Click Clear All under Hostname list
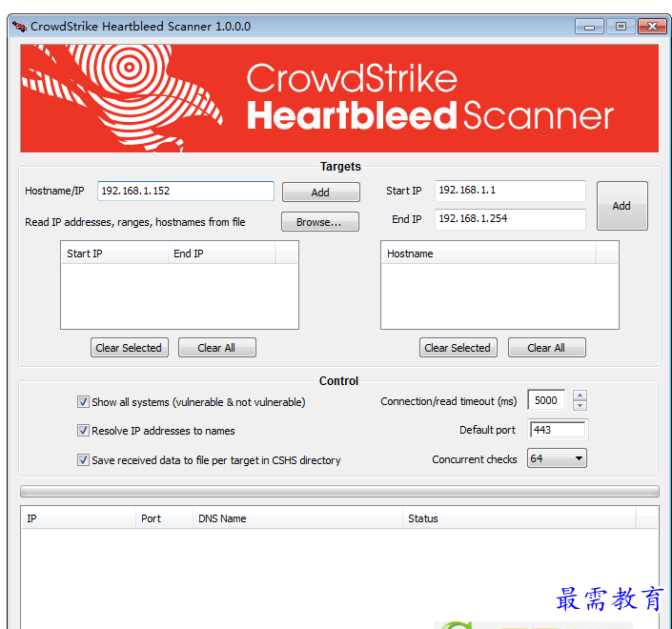Viewport: 672px width, 629px height. click(546, 348)
